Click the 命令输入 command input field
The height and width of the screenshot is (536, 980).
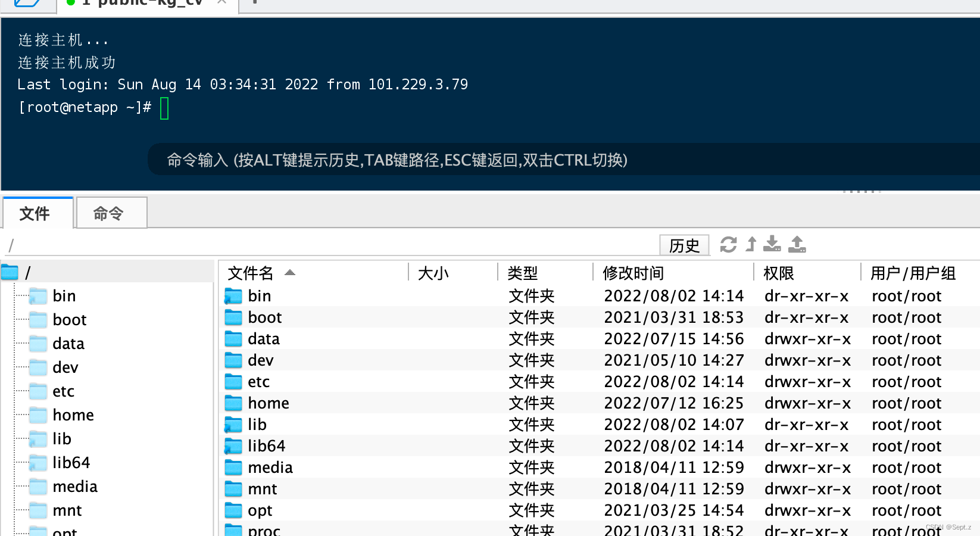point(397,160)
